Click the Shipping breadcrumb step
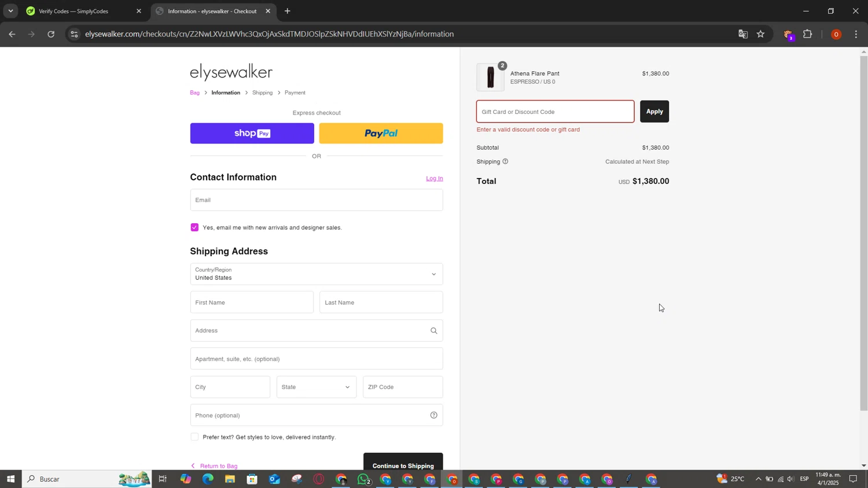This screenshot has width=868, height=488. [262, 93]
